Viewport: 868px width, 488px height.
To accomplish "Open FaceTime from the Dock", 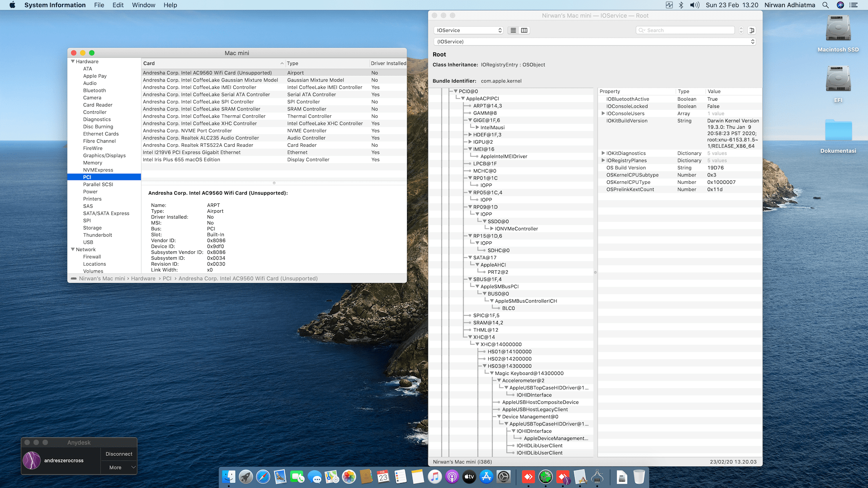I will click(297, 477).
